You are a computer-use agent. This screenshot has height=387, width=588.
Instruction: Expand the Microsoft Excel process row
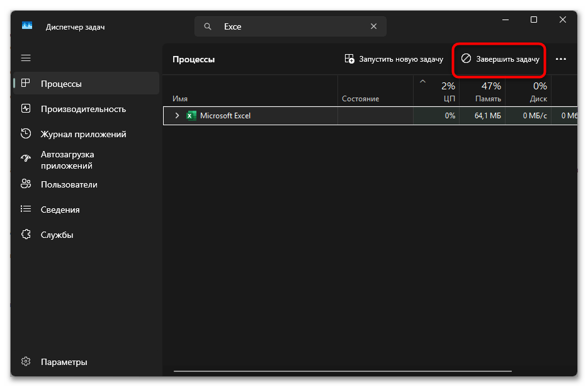click(177, 116)
